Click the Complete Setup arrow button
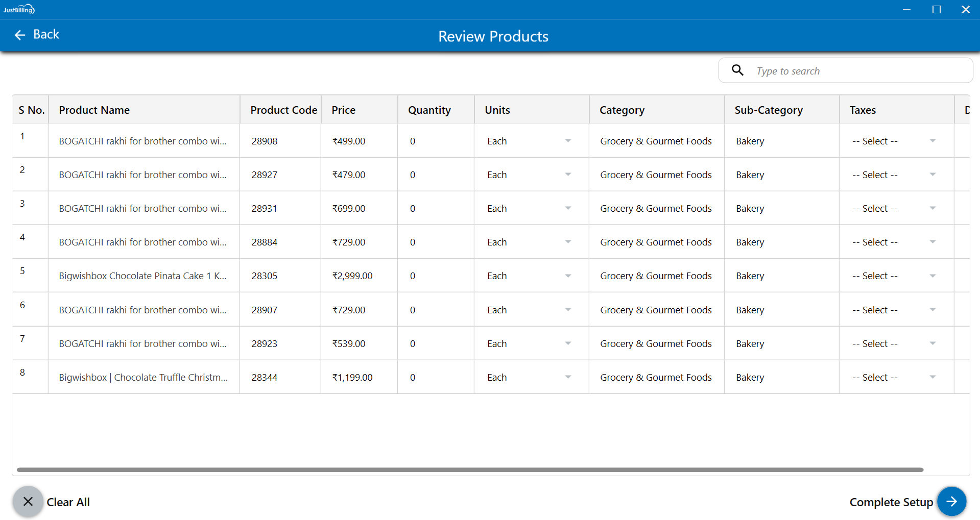Screen dimensions: 980x520 (951, 502)
